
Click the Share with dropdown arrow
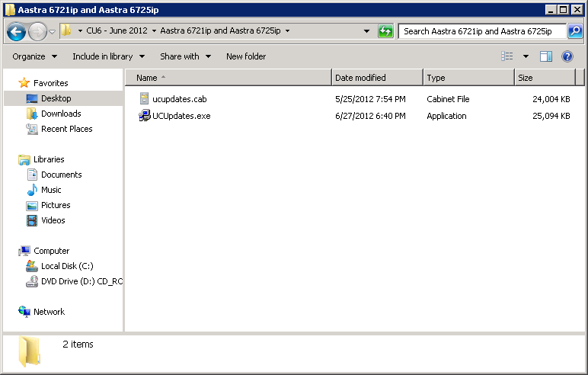(208, 56)
